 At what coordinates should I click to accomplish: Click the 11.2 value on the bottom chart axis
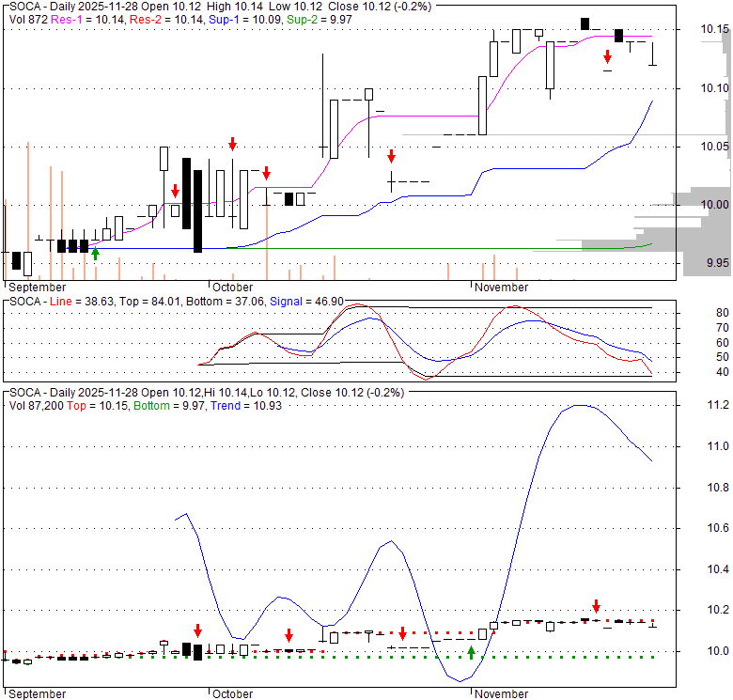click(719, 405)
